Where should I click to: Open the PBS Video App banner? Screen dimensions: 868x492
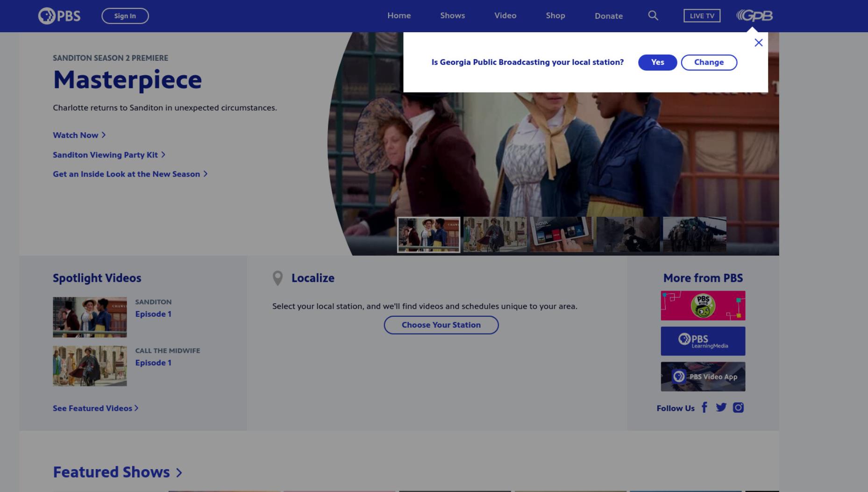(x=703, y=377)
